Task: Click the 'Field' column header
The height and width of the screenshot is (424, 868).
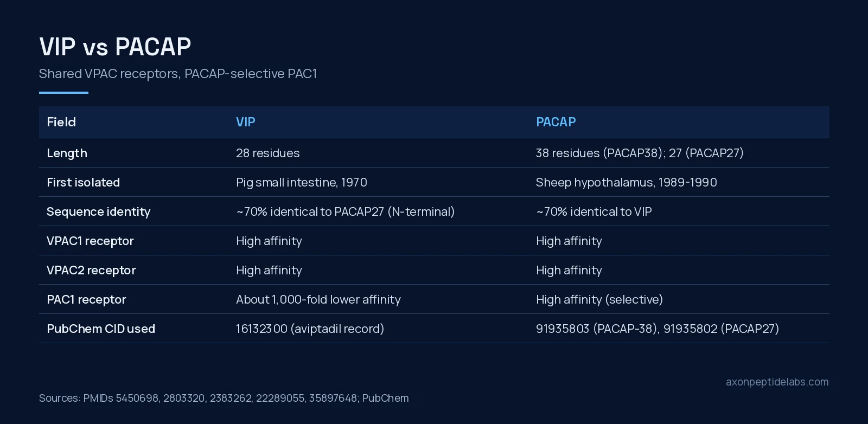Action: click(x=61, y=122)
